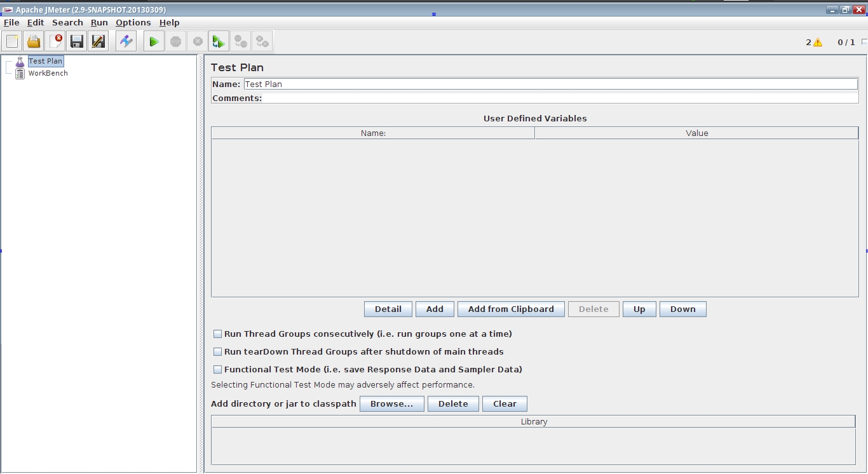The height and width of the screenshot is (474, 868).
Task: Start the test with the green play icon
Action: 154,41
